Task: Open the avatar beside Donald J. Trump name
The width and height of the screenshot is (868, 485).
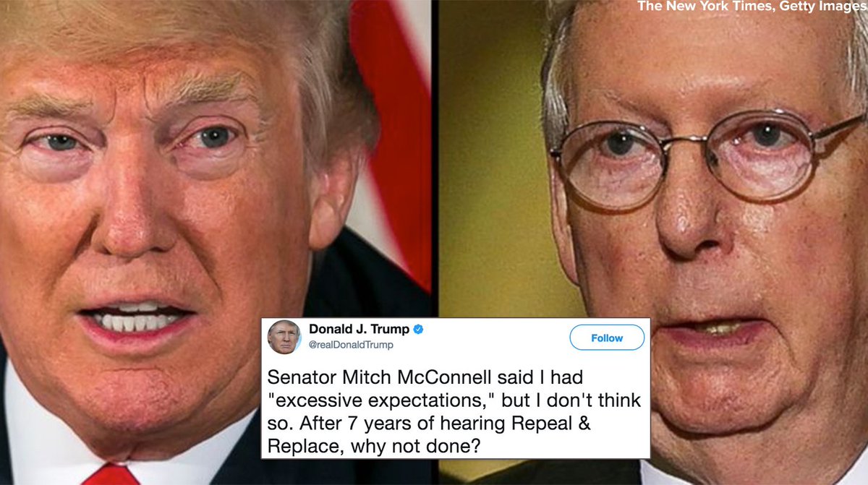Action: click(284, 338)
